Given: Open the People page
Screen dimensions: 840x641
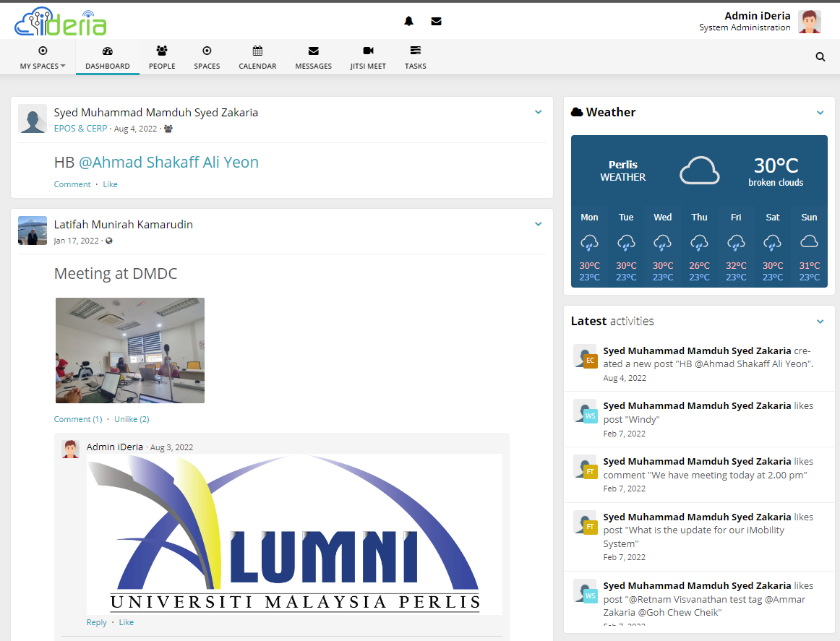Looking at the screenshot, I should 162,57.
